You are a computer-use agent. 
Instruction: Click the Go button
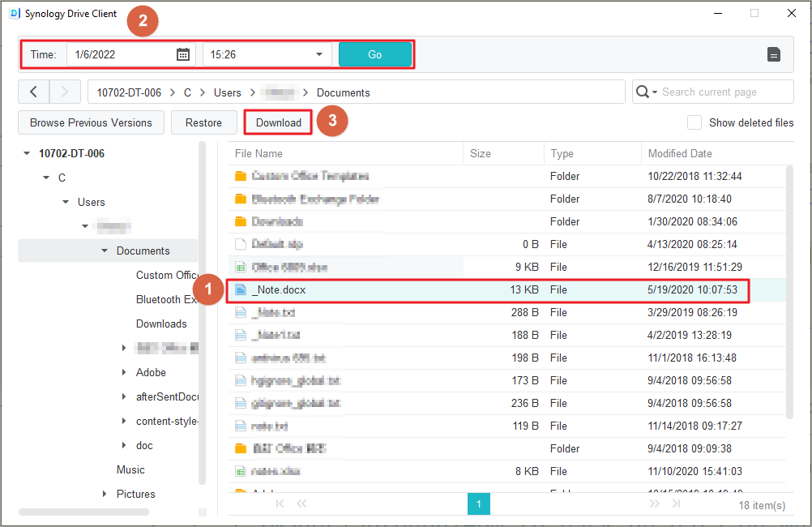[374, 54]
